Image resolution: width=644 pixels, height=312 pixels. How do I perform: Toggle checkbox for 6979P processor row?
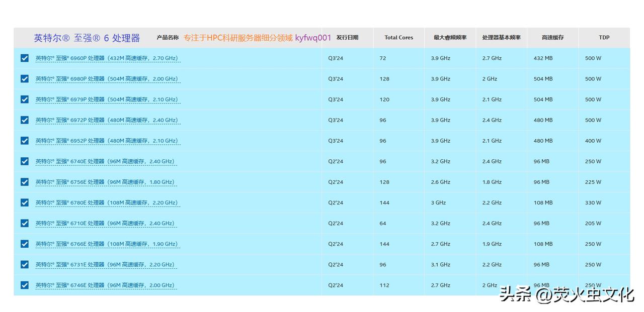point(25,99)
